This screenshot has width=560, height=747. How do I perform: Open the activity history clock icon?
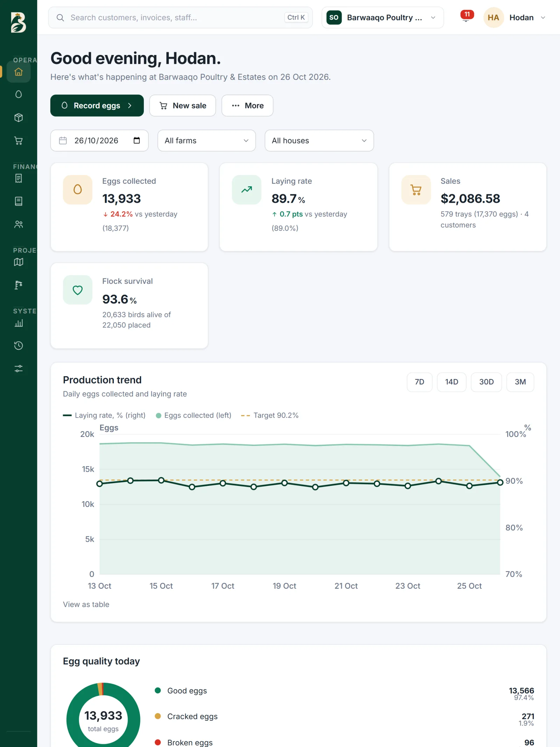coord(19,345)
